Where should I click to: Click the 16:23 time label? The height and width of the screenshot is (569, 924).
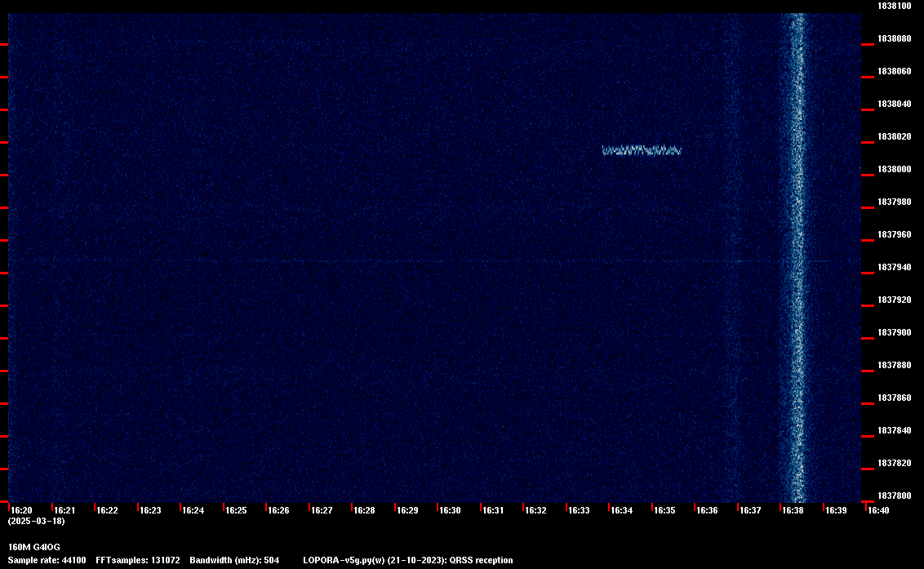point(150,510)
